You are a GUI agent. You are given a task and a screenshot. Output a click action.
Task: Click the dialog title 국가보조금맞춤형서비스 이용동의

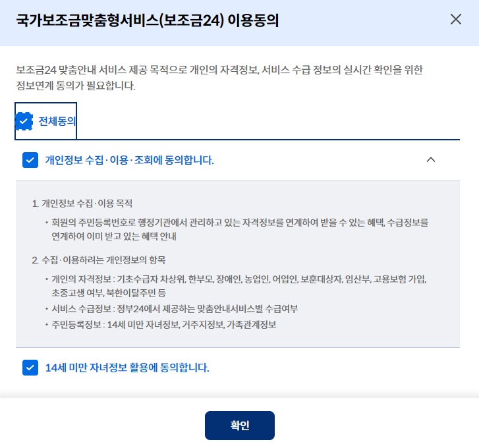click(x=147, y=20)
